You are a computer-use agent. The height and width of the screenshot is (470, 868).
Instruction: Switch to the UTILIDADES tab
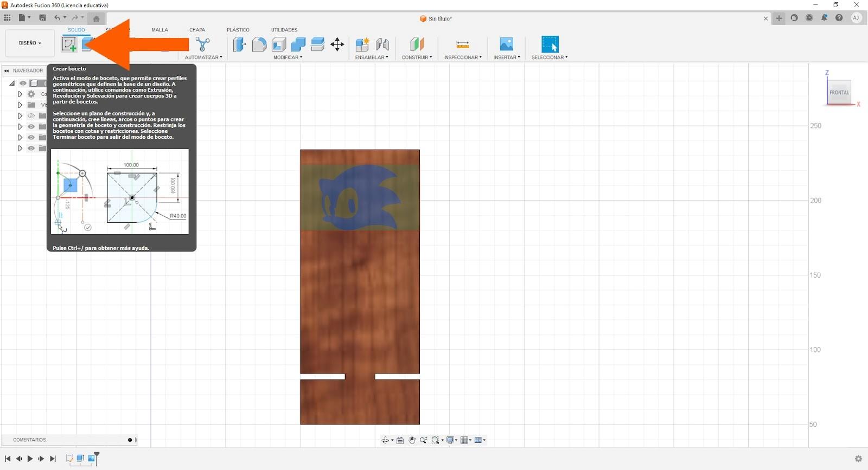coord(284,30)
